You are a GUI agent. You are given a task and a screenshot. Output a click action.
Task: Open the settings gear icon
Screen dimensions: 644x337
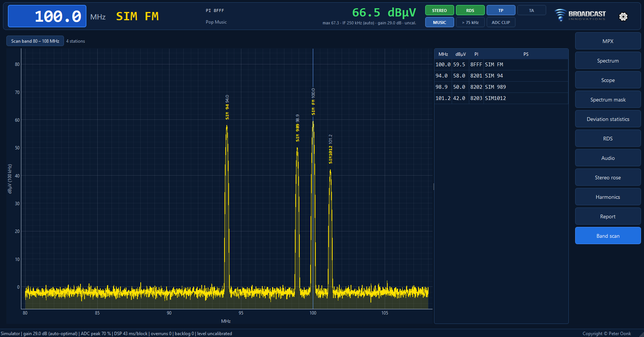coord(623,16)
